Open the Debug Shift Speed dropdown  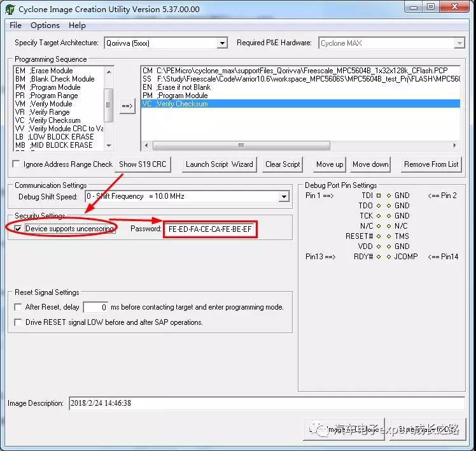284,197
